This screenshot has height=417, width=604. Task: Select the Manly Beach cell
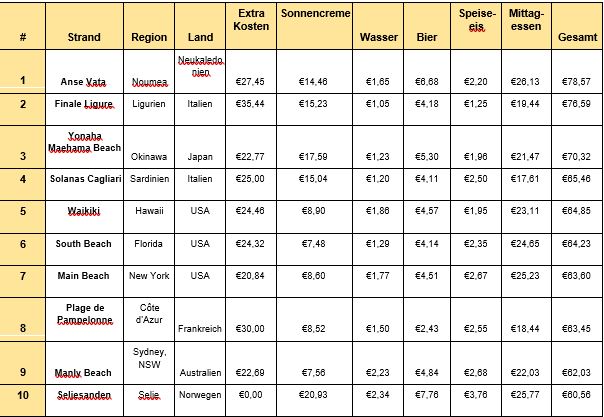84,363
